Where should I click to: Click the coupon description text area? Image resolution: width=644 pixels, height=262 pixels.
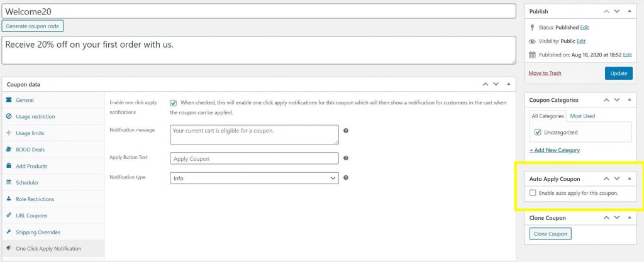tap(258, 50)
